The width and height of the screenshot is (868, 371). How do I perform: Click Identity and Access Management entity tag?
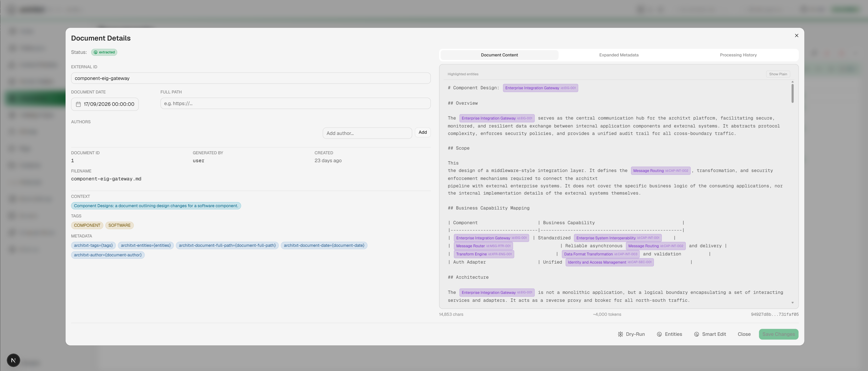(609, 262)
